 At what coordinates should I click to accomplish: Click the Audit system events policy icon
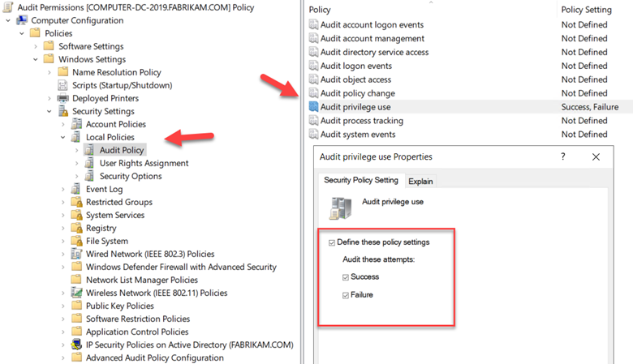coord(313,135)
